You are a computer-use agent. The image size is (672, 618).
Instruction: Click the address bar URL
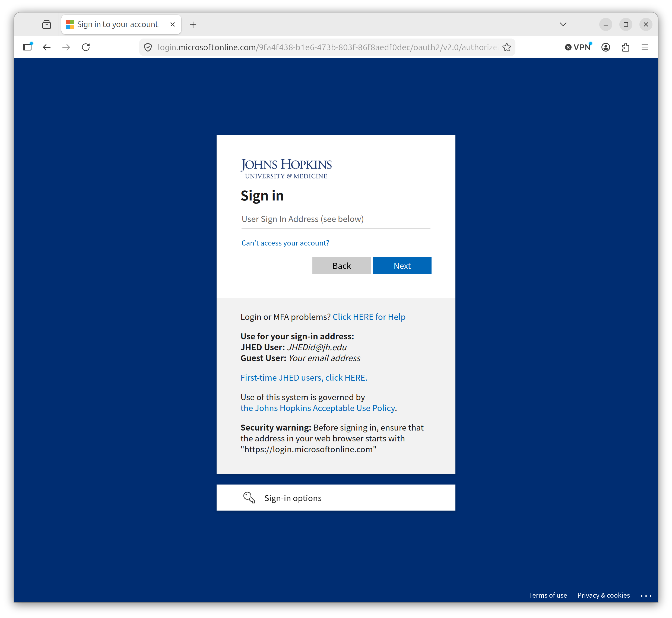pyautogui.click(x=327, y=47)
